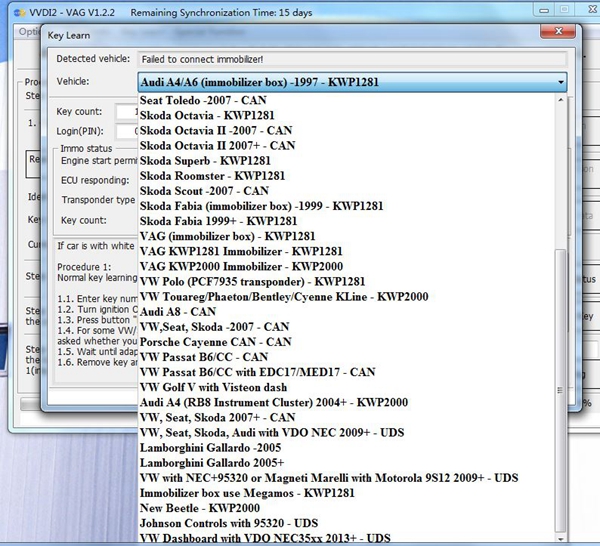The image size is (600, 546).
Task: Choose VW Passat B6/CC with EDC17/MED17
Action: pyautogui.click(x=346, y=372)
